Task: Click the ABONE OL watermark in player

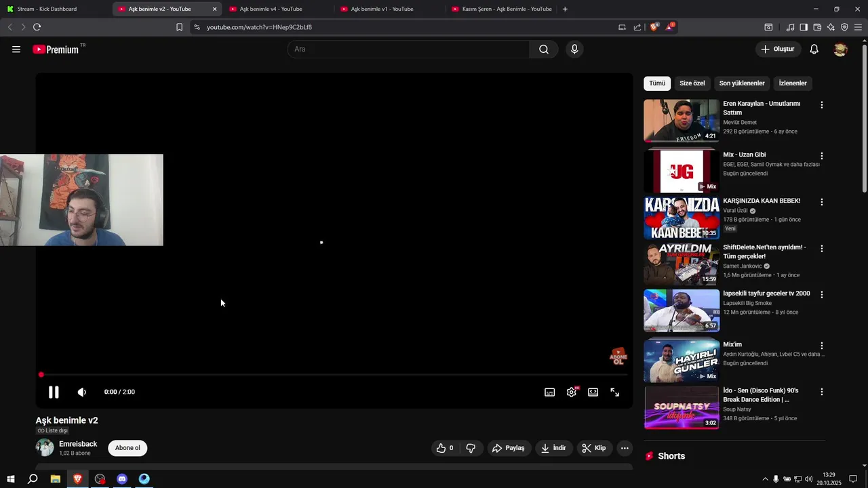Action: click(618, 357)
